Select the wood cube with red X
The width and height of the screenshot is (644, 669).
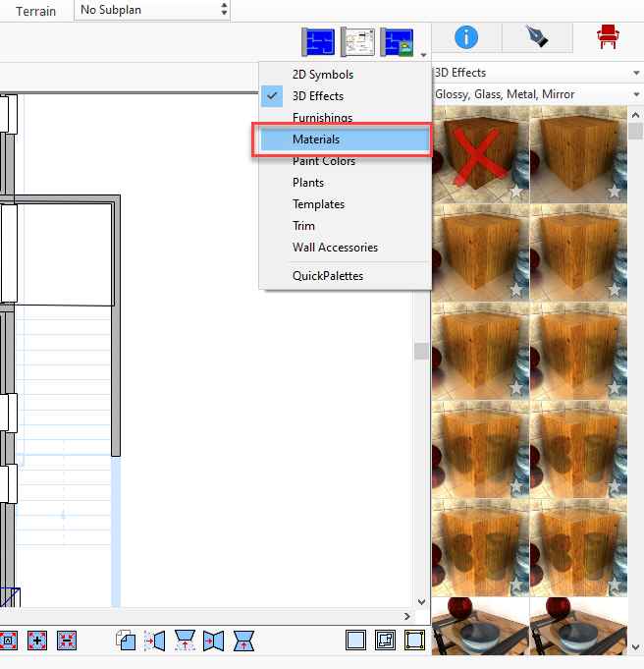click(x=480, y=152)
